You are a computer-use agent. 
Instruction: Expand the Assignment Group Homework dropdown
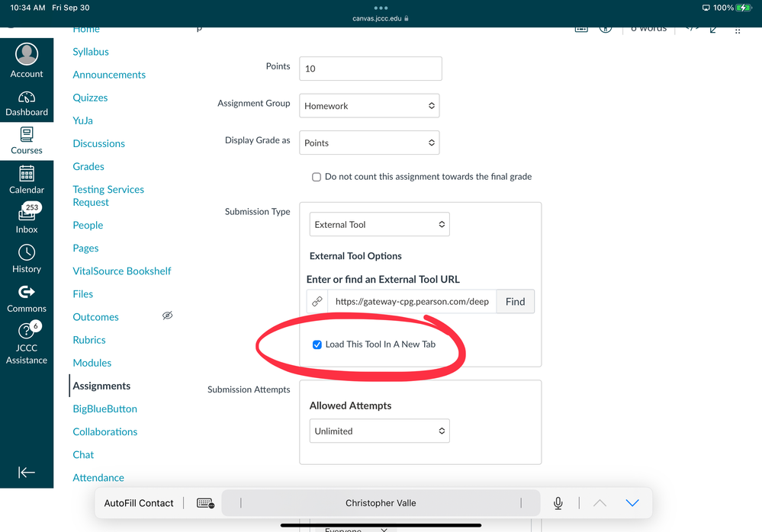point(369,106)
